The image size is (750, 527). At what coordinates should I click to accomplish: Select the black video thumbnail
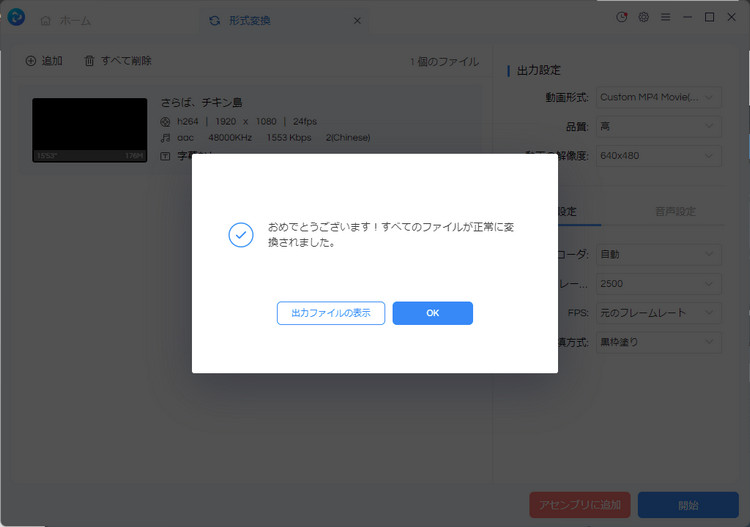(x=89, y=130)
